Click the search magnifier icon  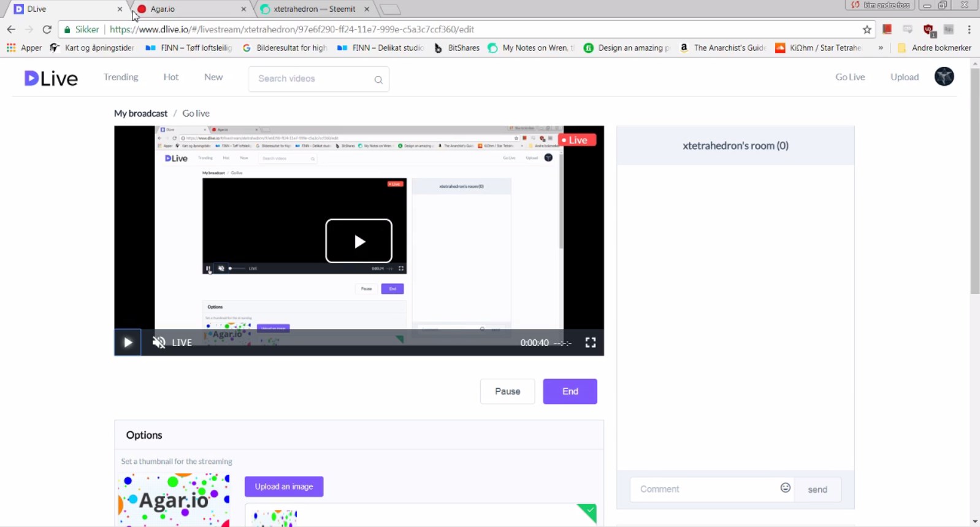(378, 79)
